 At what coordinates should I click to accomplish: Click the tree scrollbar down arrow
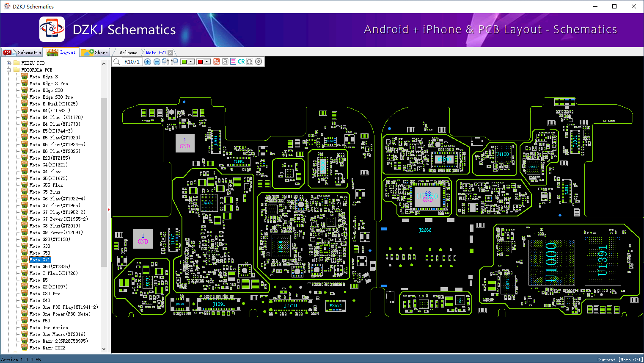pos(104,349)
